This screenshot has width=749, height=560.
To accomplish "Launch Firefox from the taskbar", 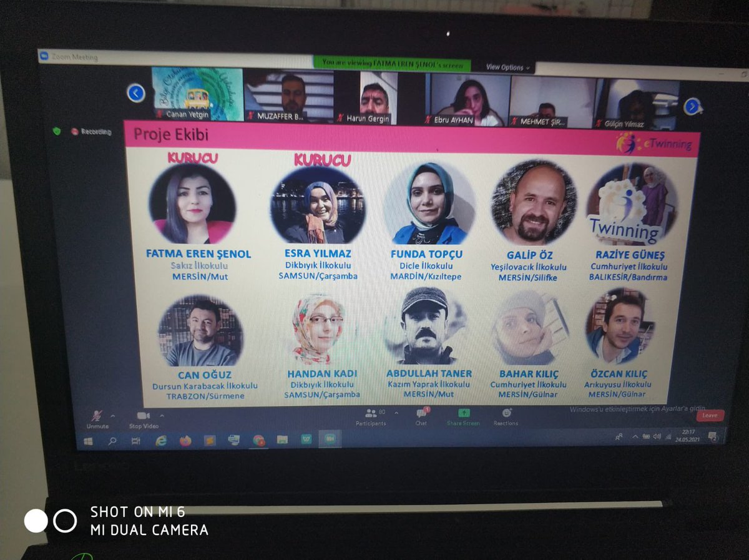I will [x=185, y=441].
